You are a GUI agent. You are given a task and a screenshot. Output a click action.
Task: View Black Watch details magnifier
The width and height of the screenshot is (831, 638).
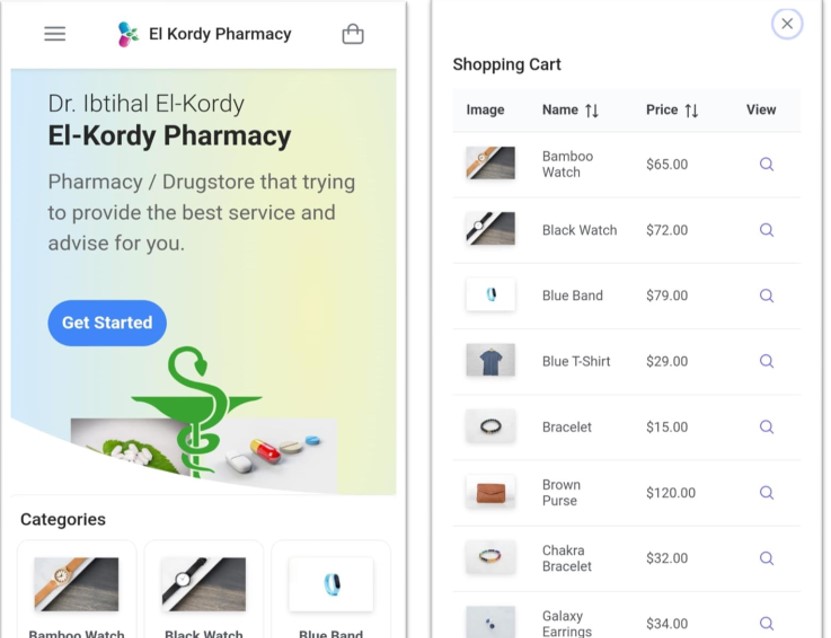[x=766, y=230]
